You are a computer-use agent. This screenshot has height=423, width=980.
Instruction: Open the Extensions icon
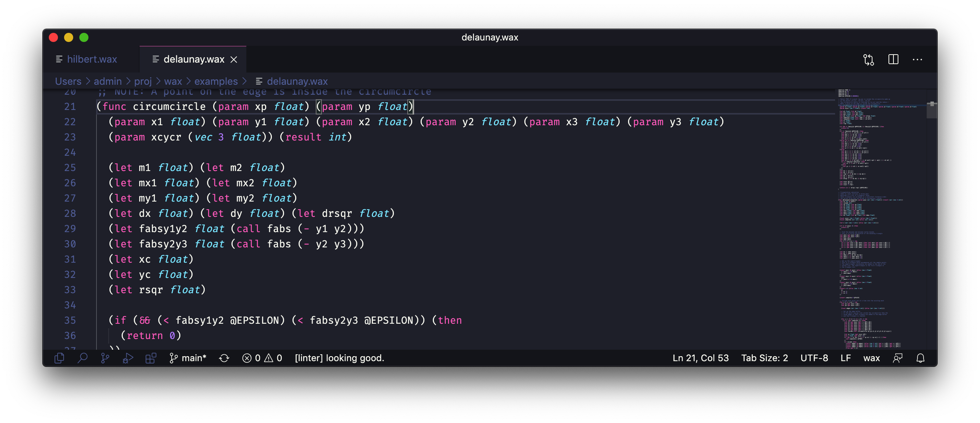tap(151, 358)
